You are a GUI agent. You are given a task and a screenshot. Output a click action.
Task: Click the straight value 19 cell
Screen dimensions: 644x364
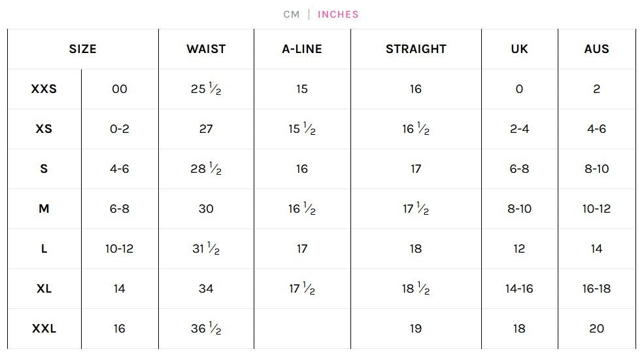tap(416, 328)
